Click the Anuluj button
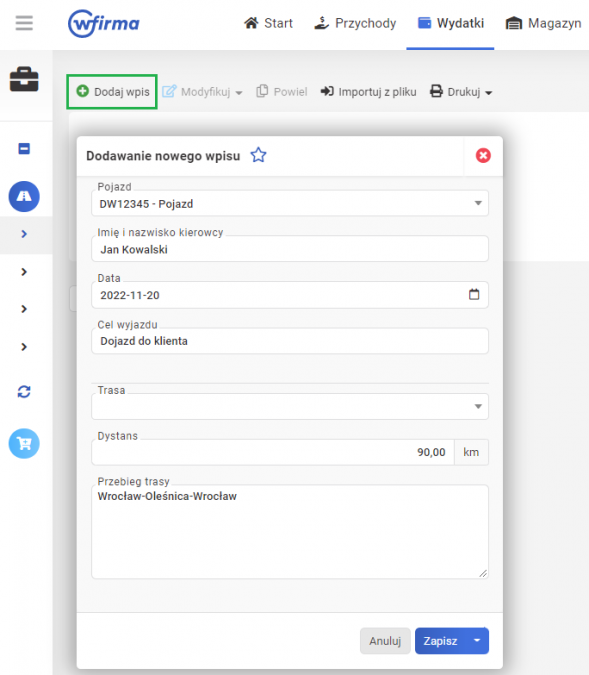Viewport: 589px width, 675px height. [385, 641]
